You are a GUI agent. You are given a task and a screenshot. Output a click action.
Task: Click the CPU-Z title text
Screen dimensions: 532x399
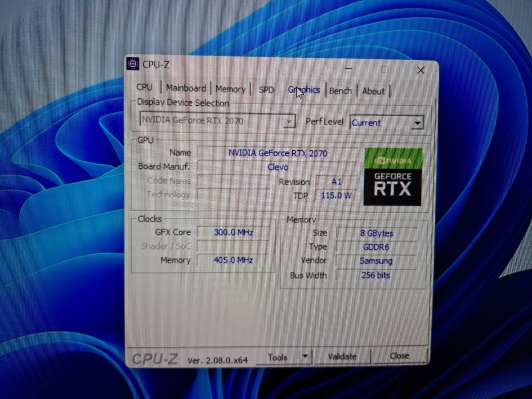point(156,64)
